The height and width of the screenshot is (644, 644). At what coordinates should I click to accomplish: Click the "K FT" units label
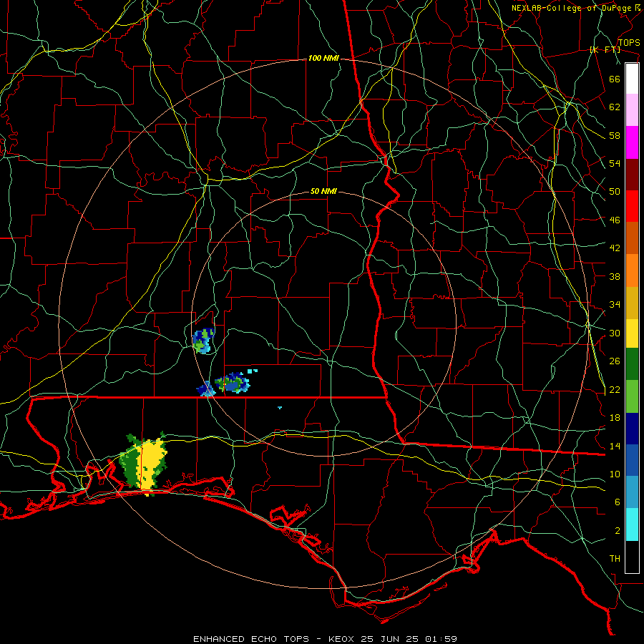tap(605, 50)
